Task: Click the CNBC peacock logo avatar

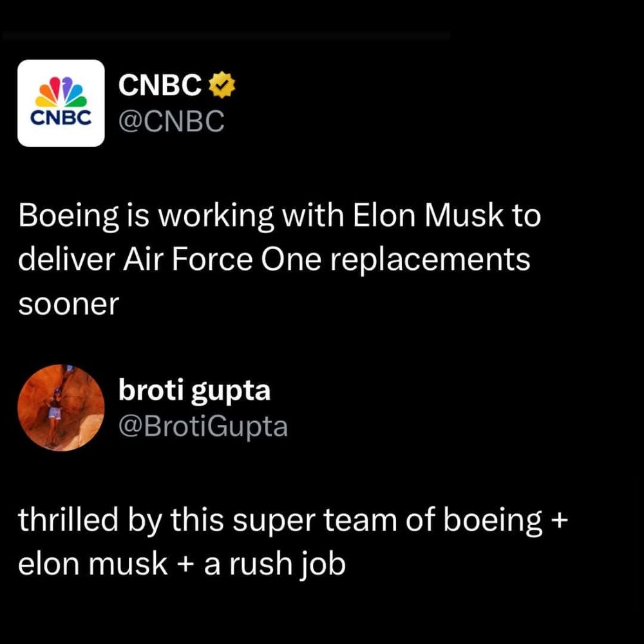Action: tap(61, 103)
